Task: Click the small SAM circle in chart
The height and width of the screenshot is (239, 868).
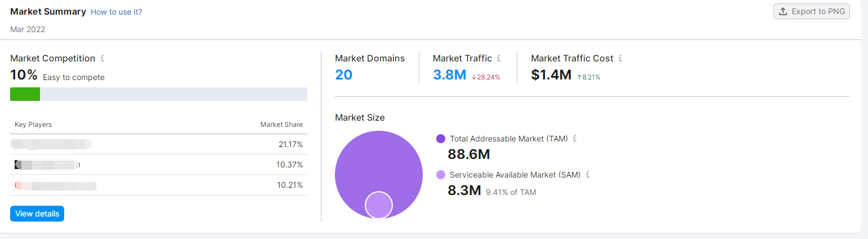Action: [379, 205]
